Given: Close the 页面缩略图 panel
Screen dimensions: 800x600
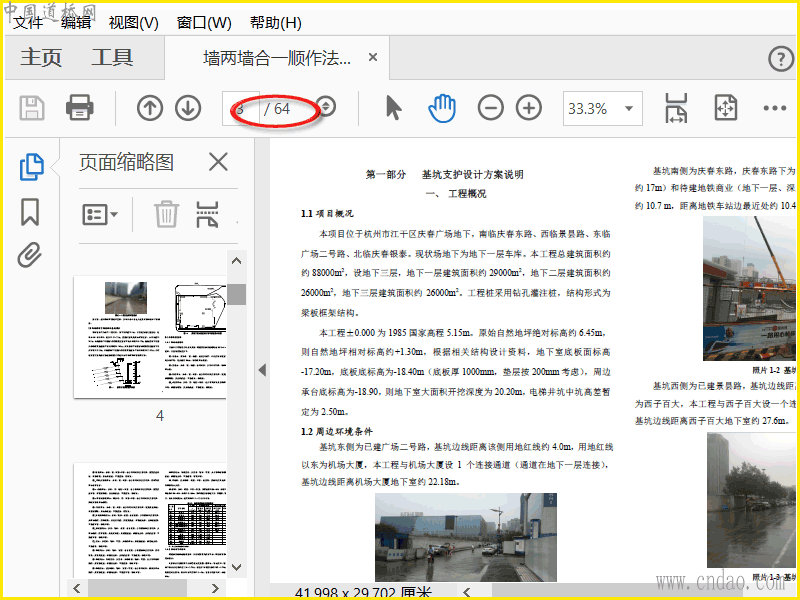Looking at the screenshot, I should coord(218,162).
